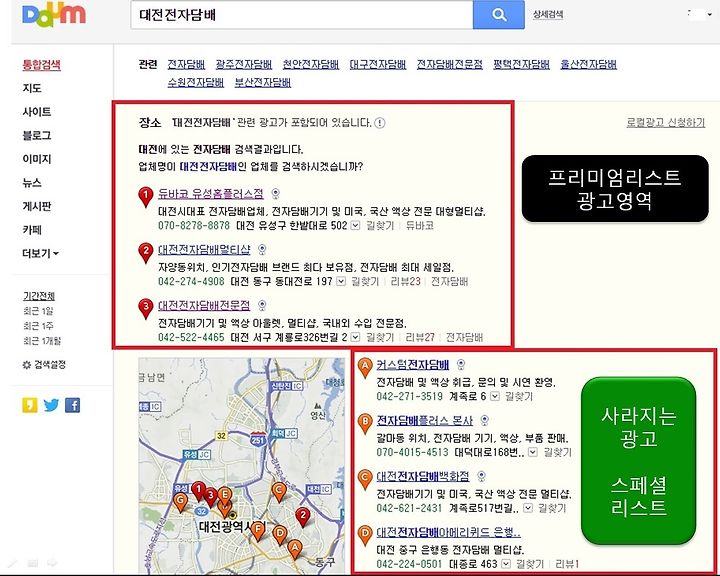Select the 이미지 search category
Screen dimensions: 720x576
pyautogui.click(x=37, y=159)
